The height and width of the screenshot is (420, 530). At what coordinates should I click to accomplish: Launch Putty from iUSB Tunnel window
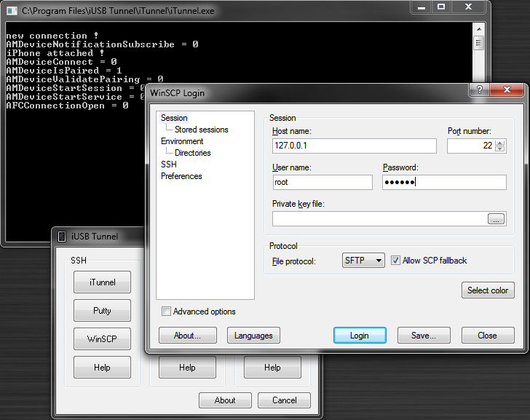click(102, 311)
